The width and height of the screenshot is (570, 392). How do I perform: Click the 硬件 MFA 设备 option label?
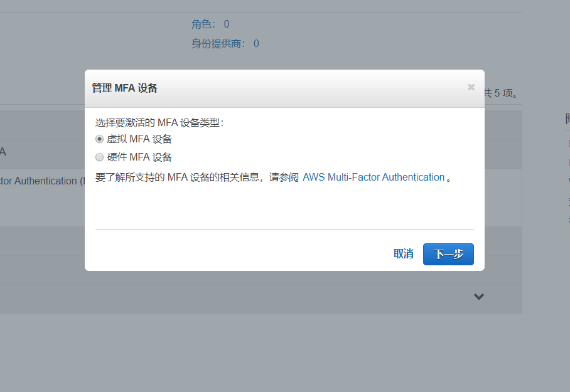[x=139, y=157]
